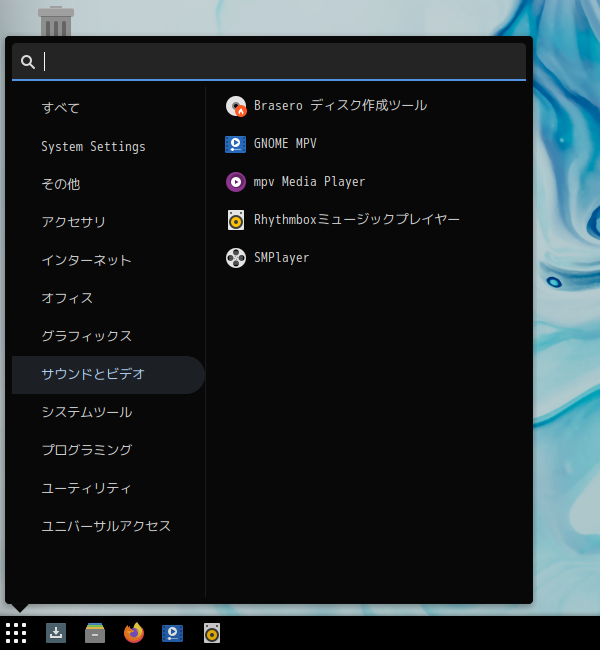This screenshot has width=600, height=650.
Task: Click the Rhythmbox speaker icon in the list
Action: (236, 220)
